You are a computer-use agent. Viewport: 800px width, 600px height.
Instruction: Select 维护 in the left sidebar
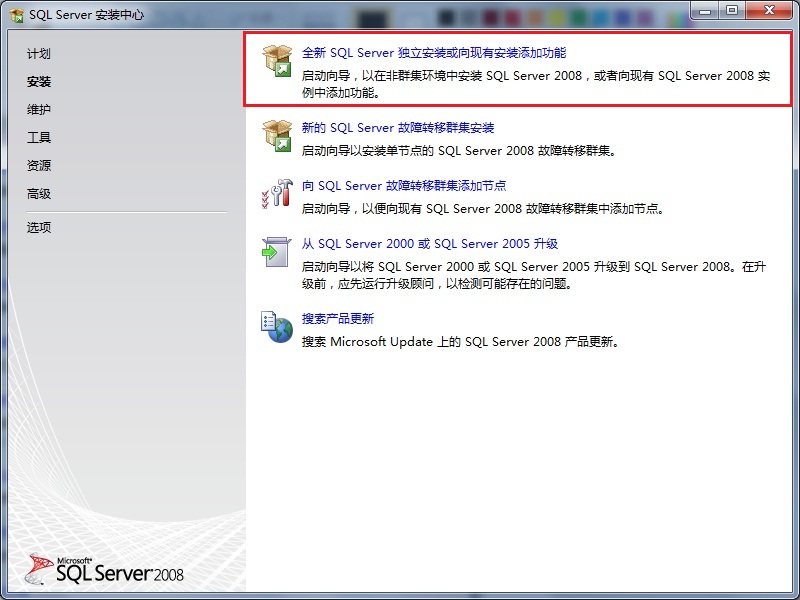[x=38, y=110]
